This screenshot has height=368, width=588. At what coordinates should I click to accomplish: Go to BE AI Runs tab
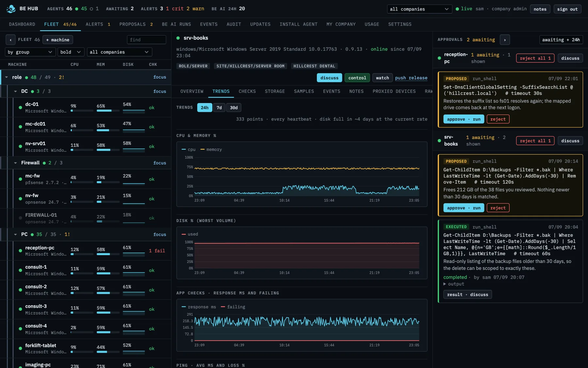176,25
